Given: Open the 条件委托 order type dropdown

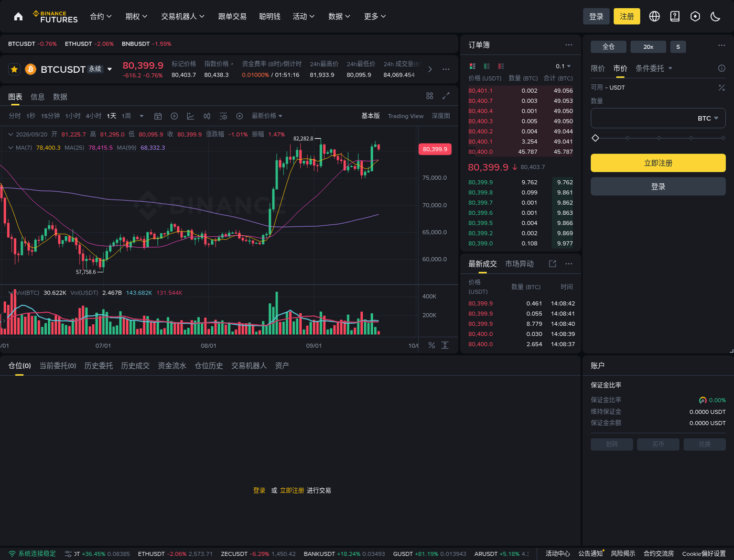Looking at the screenshot, I should coord(654,68).
